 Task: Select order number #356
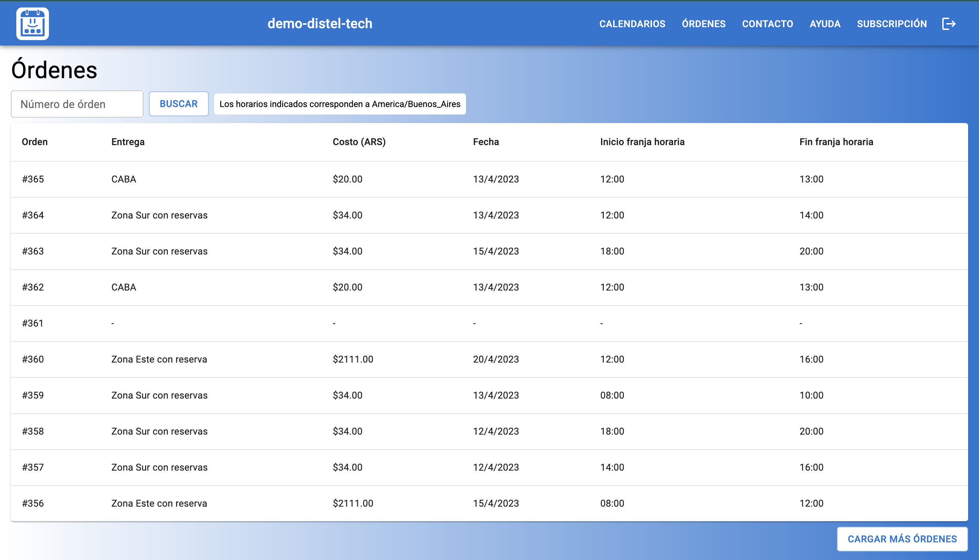pos(33,504)
